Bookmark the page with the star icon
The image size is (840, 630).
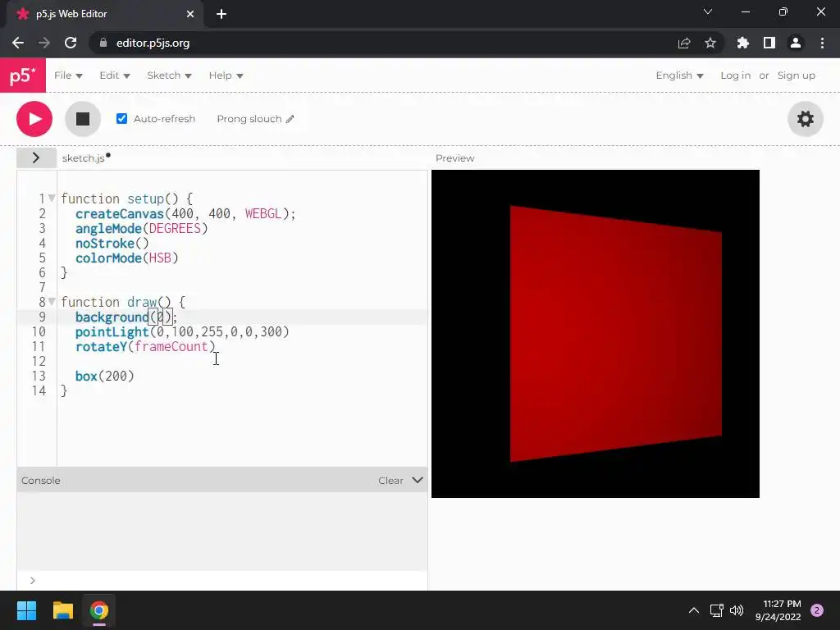pyautogui.click(x=710, y=43)
